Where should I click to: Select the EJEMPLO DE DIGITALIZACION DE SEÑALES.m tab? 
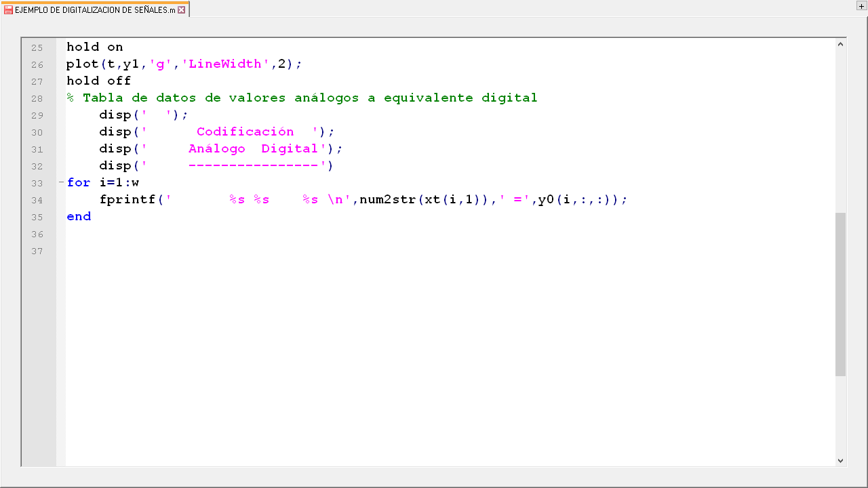pyautogui.click(x=95, y=10)
